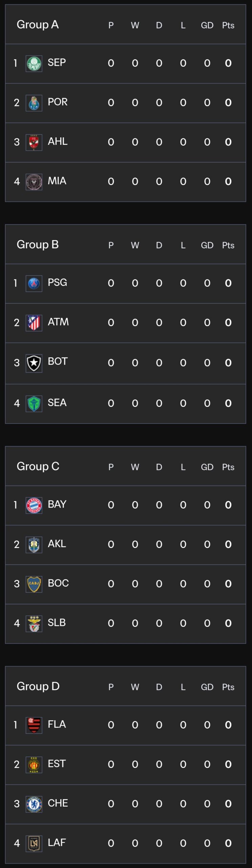Click the Botafogo star crest icon
This screenshot has height=868, width=252.
[34, 363]
